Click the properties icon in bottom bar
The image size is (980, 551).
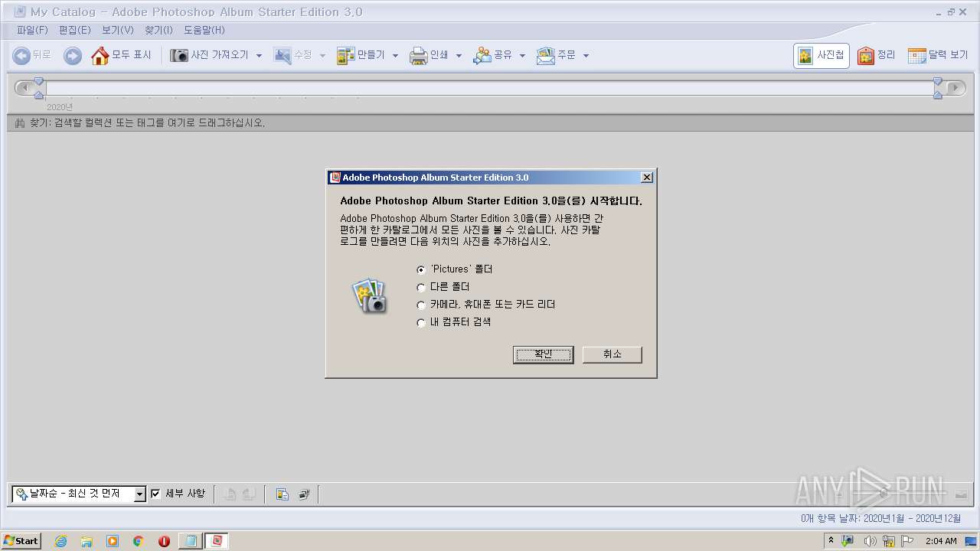click(282, 494)
